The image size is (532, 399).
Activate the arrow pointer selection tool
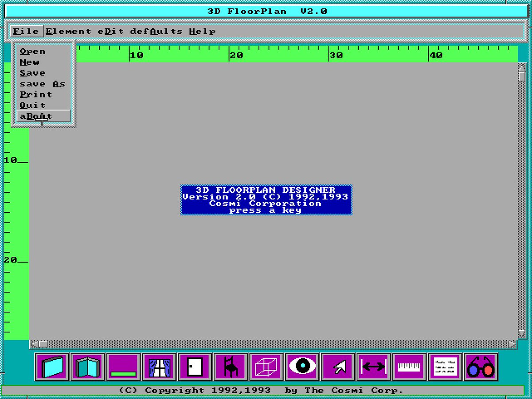(x=338, y=367)
